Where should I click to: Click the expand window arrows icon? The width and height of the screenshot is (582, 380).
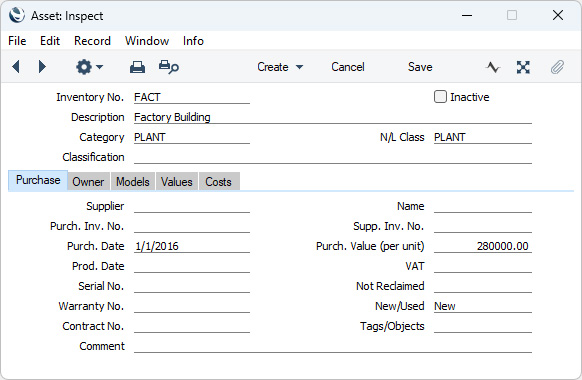(x=523, y=67)
